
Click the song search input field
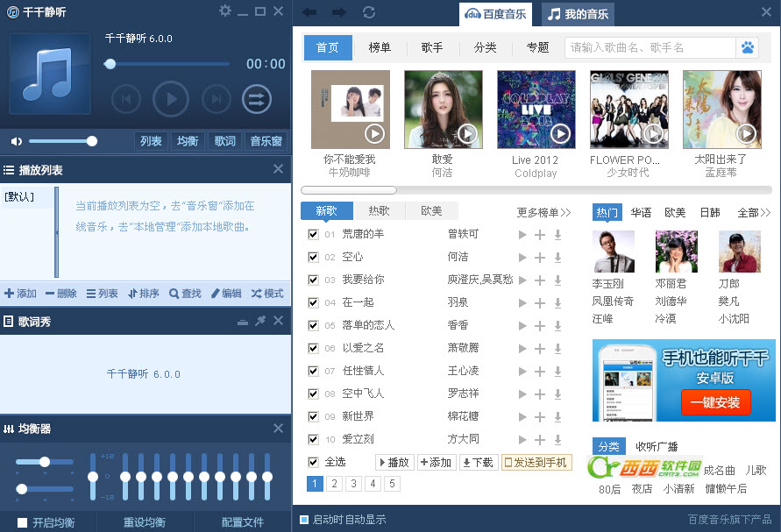point(650,48)
